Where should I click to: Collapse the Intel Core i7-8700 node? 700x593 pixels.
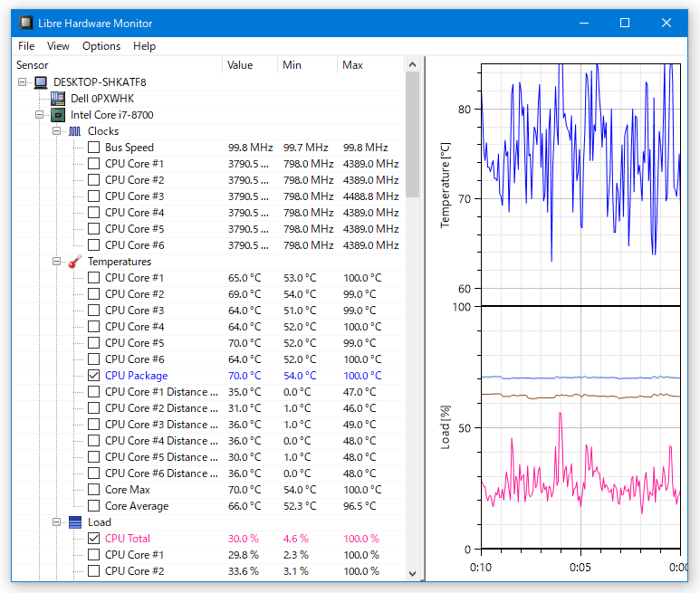pos(39,115)
